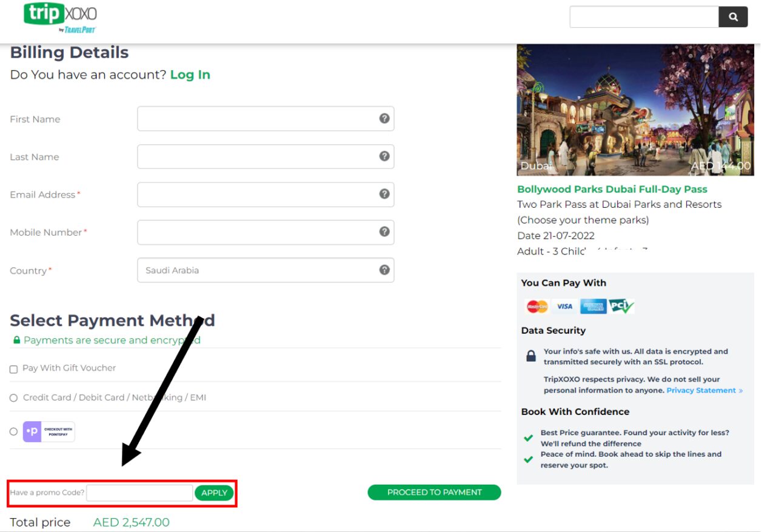Click the help icon in Mobile Number field
Screen dimensions: 776x532
point(384,231)
